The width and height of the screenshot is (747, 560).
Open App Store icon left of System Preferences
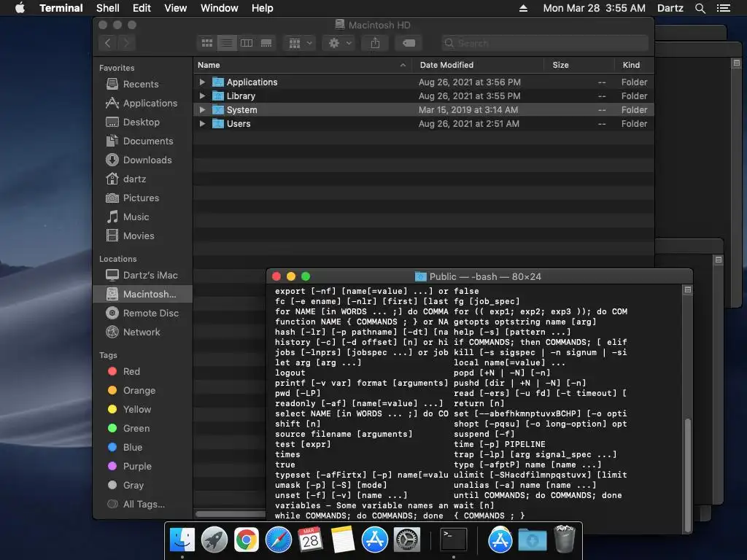(374, 540)
